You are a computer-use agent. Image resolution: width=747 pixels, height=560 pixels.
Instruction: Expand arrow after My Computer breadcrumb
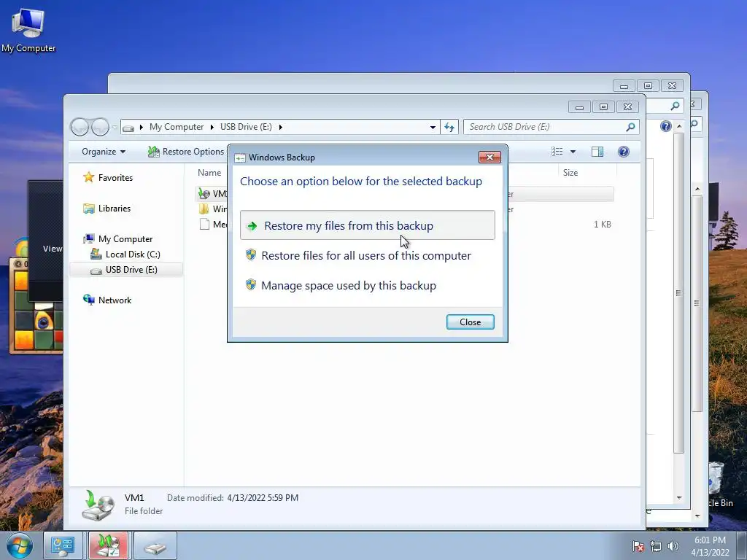212,127
